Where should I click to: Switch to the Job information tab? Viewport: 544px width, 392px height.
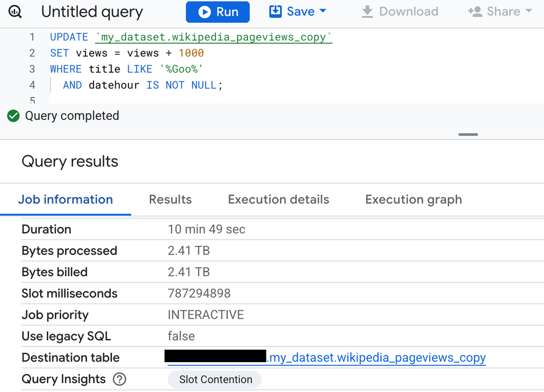point(65,200)
